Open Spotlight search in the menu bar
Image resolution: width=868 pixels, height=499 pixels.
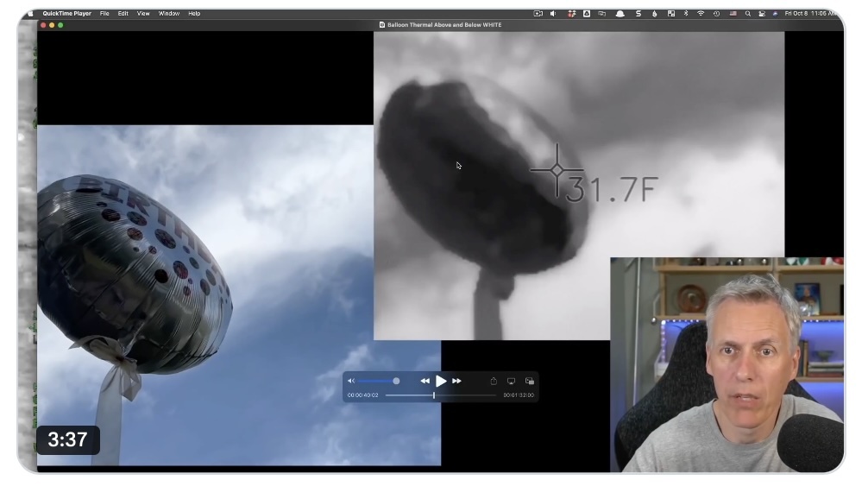coord(747,14)
